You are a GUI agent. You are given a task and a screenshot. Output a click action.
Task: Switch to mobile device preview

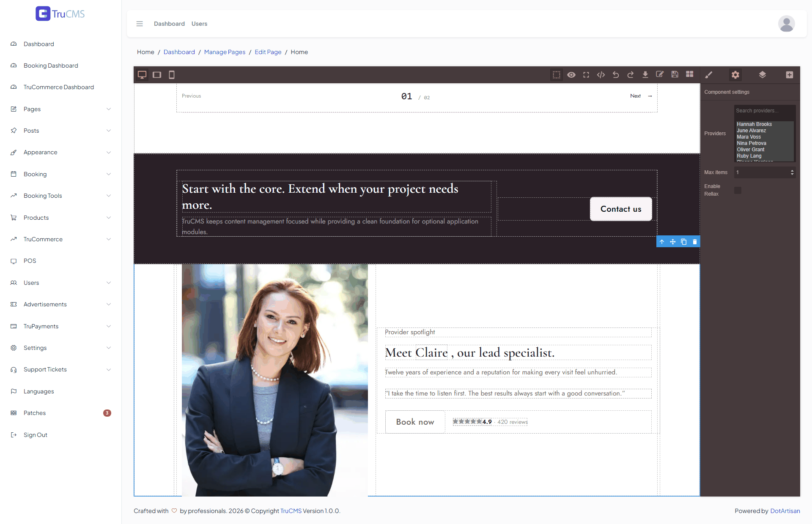click(x=172, y=75)
